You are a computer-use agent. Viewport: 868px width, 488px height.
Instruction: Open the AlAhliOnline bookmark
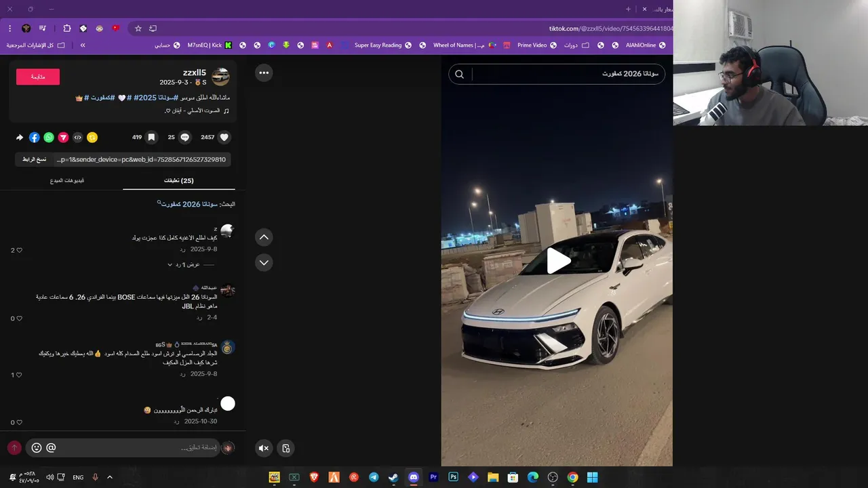tap(646, 45)
